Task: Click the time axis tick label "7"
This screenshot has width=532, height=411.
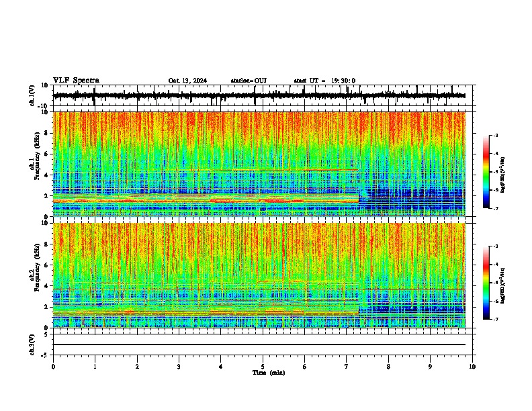Action: tap(346, 367)
